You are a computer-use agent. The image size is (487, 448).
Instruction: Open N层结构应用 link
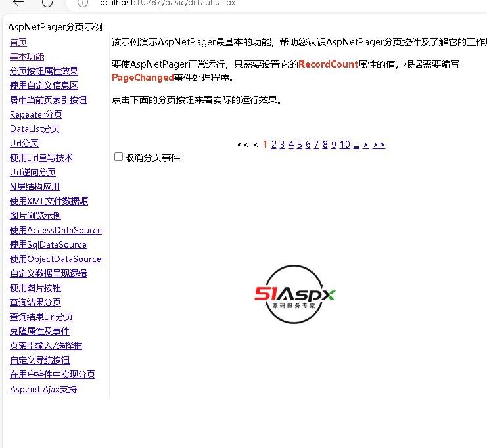click(35, 187)
